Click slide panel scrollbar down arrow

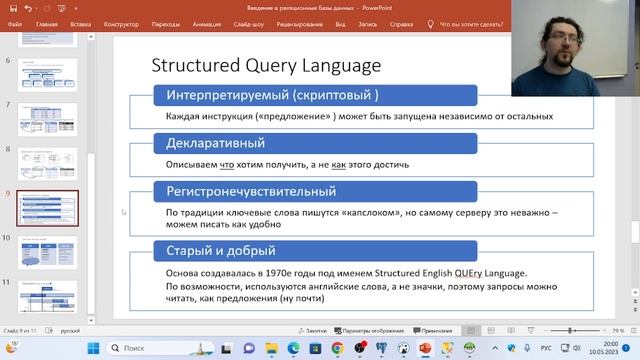point(91,321)
